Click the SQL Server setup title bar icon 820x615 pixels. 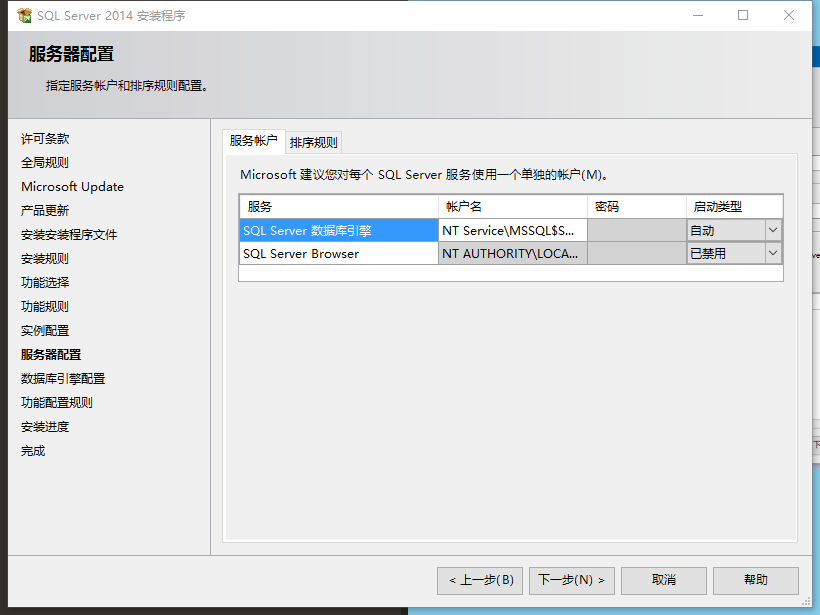click(x=24, y=16)
